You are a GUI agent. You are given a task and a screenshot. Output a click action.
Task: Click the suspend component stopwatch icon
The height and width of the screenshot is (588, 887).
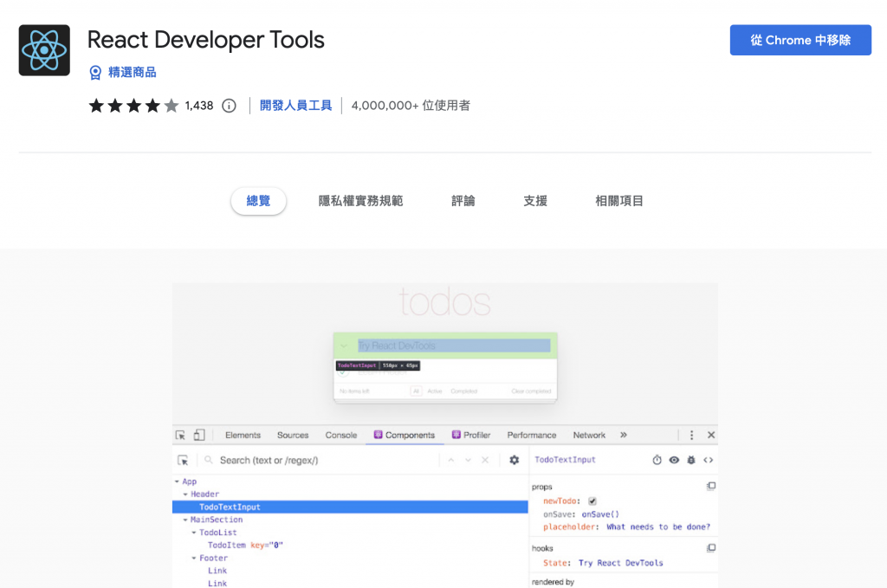click(657, 460)
